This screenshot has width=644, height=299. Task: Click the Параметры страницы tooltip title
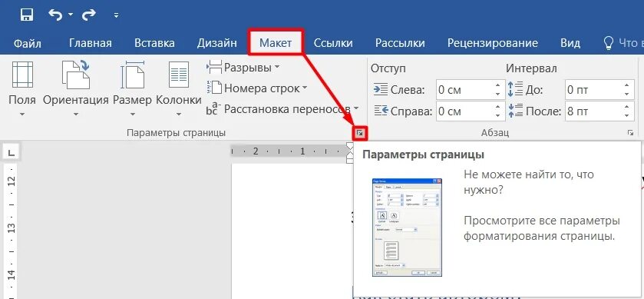pos(423,155)
